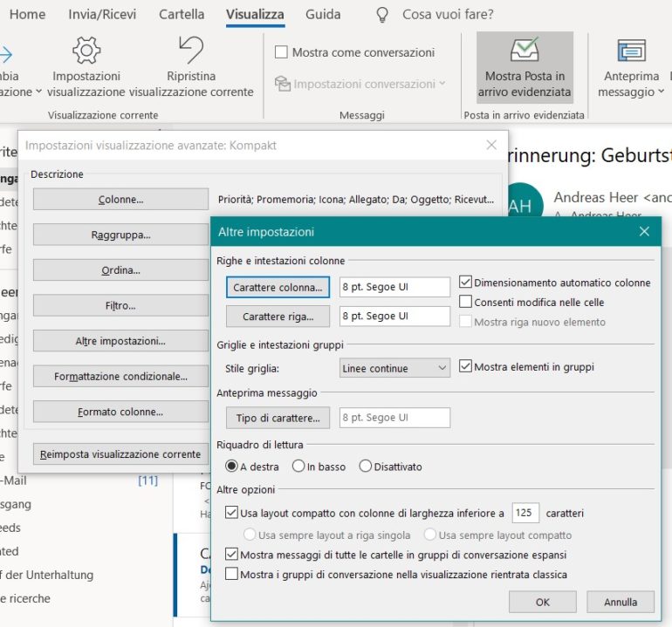Open the Guida tab

[323, 14]
